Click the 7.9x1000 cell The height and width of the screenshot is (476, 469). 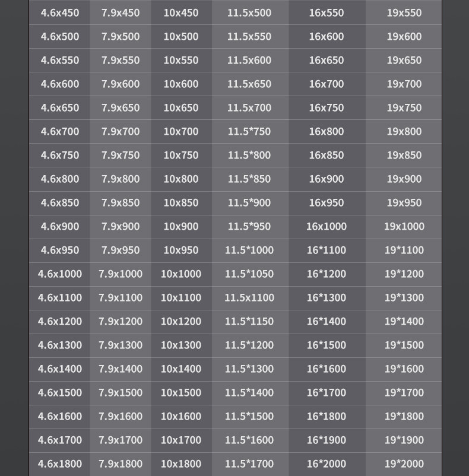[121, 274]
